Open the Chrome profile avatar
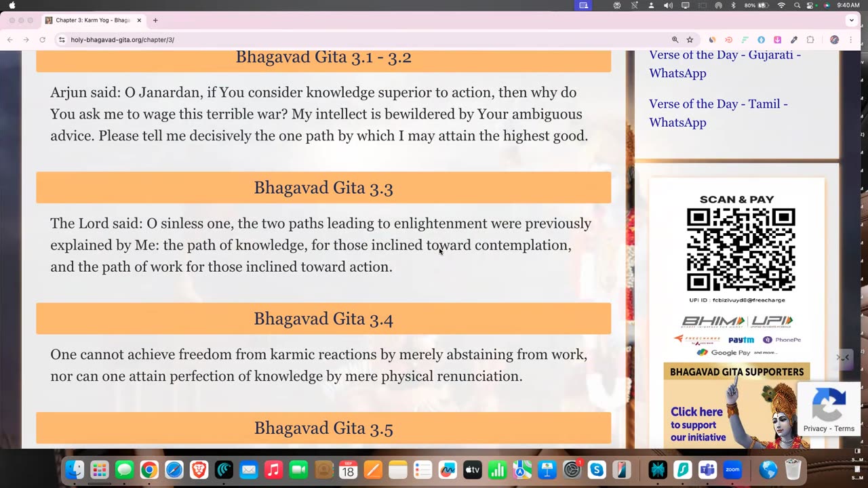The height and width of the screenshot is (488, 868). (834, 40)
